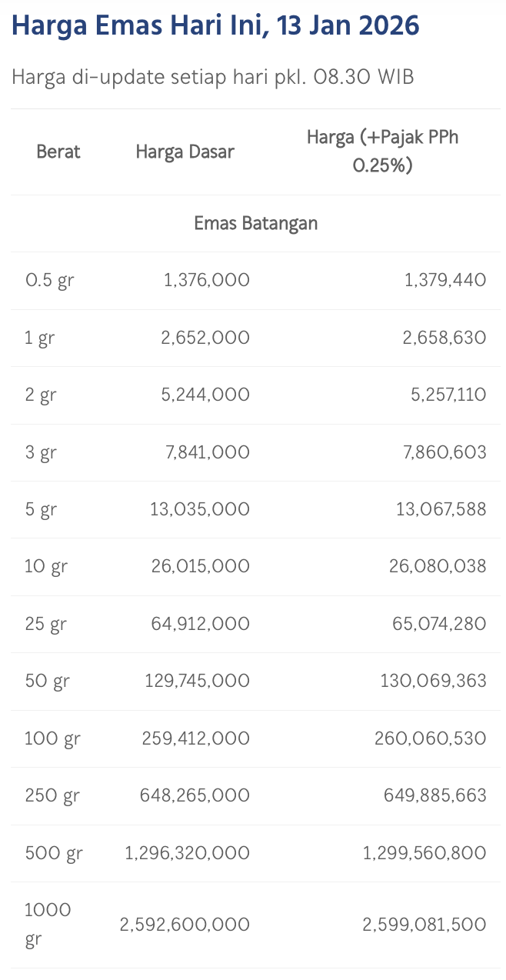
Task: Click the taxed price 5,257,110
Action: click(444, 395)
